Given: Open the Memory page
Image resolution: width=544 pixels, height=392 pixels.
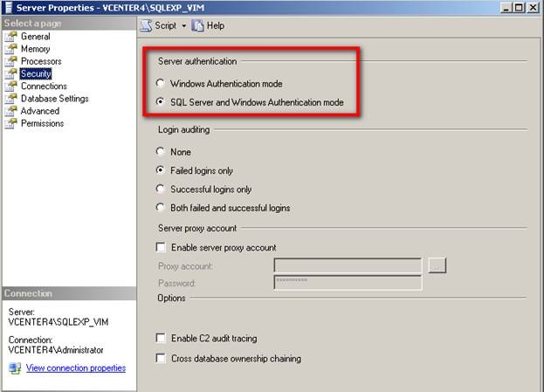Looking at the screenshot, I should 36,49.
